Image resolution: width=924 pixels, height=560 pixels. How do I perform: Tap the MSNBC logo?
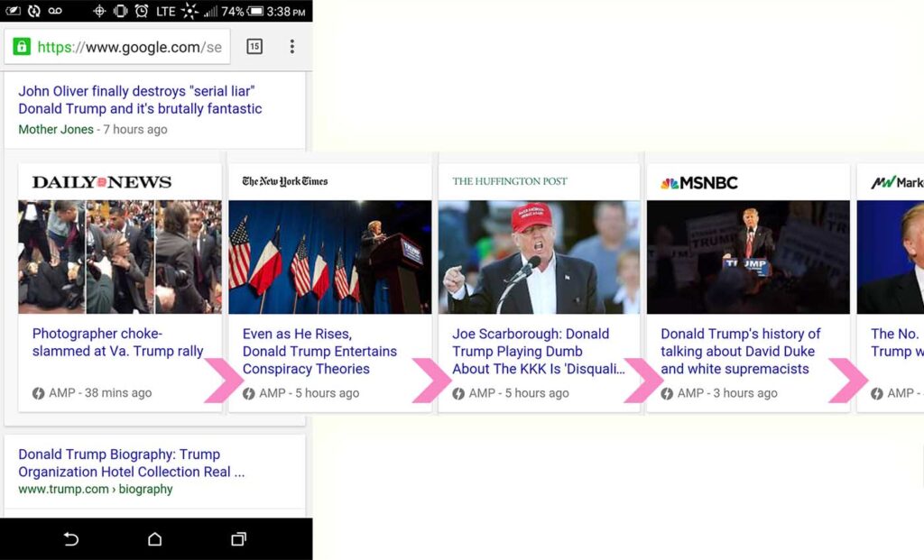(699, 183)
